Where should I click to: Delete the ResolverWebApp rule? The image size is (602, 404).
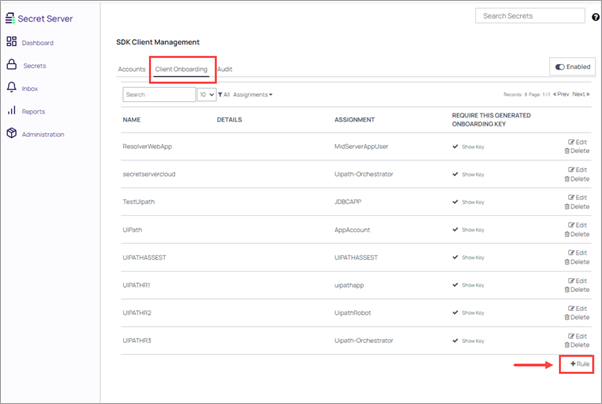point(577,151)
